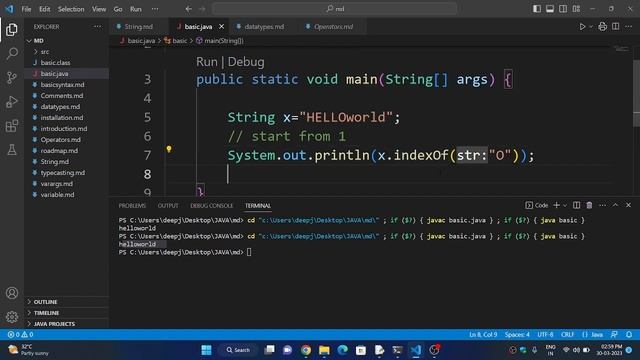Click the command center search box

(x=335, y=9)
